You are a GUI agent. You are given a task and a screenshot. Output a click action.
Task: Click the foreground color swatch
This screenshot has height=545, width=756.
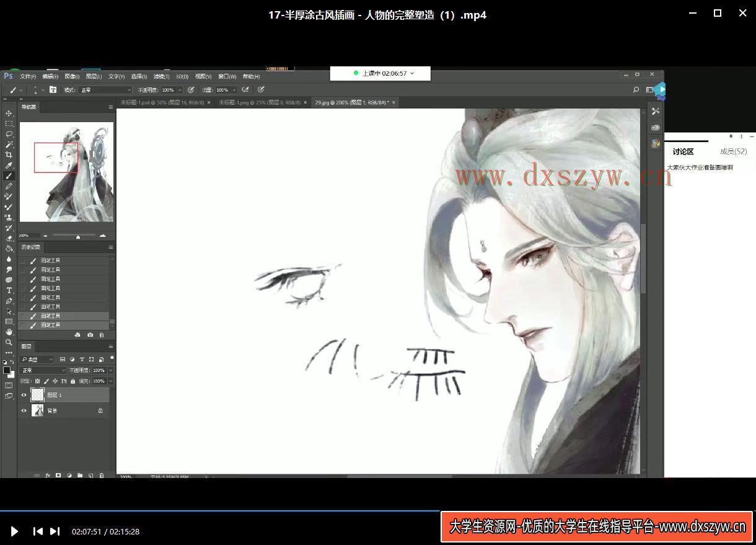point(7,370)
